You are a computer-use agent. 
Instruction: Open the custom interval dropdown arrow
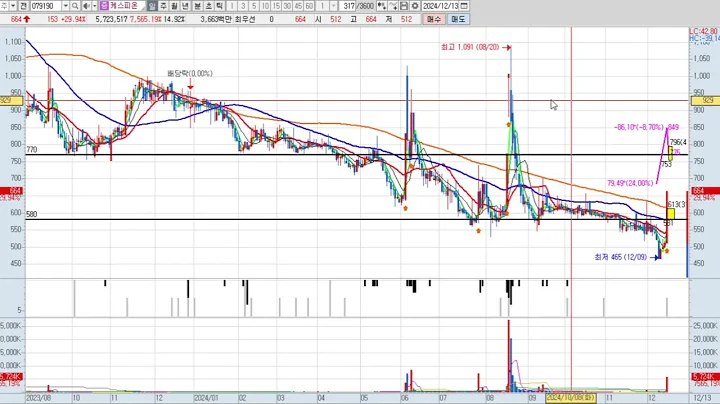pyautogui.click(x=333, y=6)
